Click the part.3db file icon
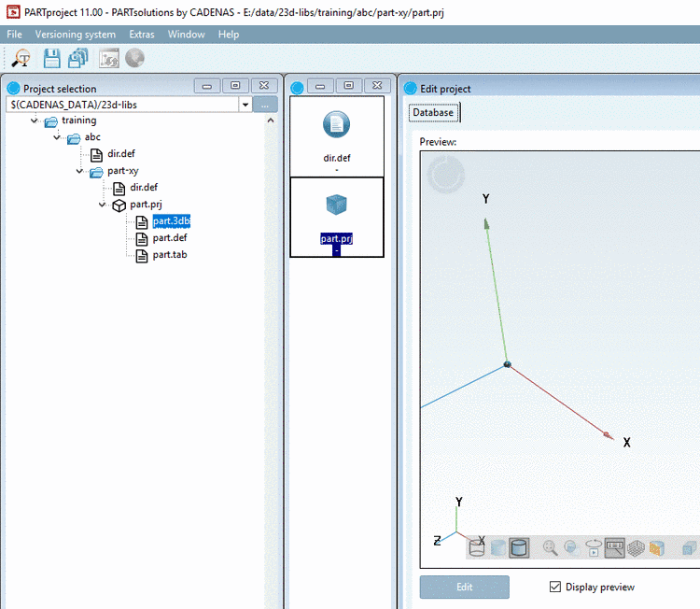The image size is (700, 609). tap(142, 222)
